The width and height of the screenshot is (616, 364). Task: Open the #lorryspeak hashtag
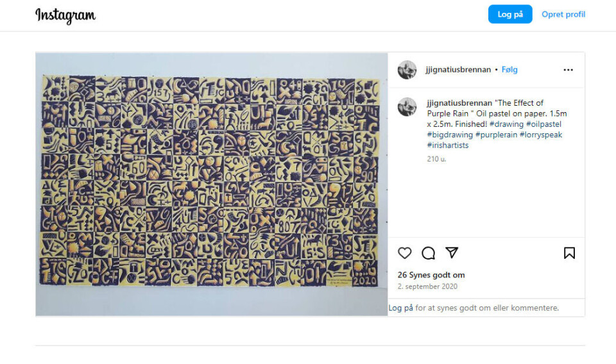point(541,135)
